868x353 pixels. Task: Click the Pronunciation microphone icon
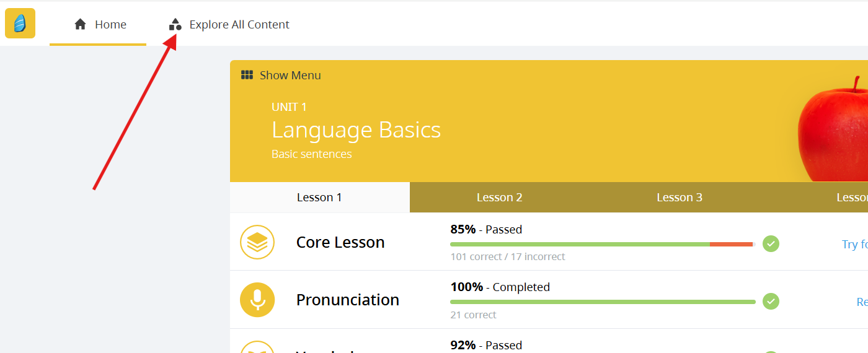click(257, 300)
